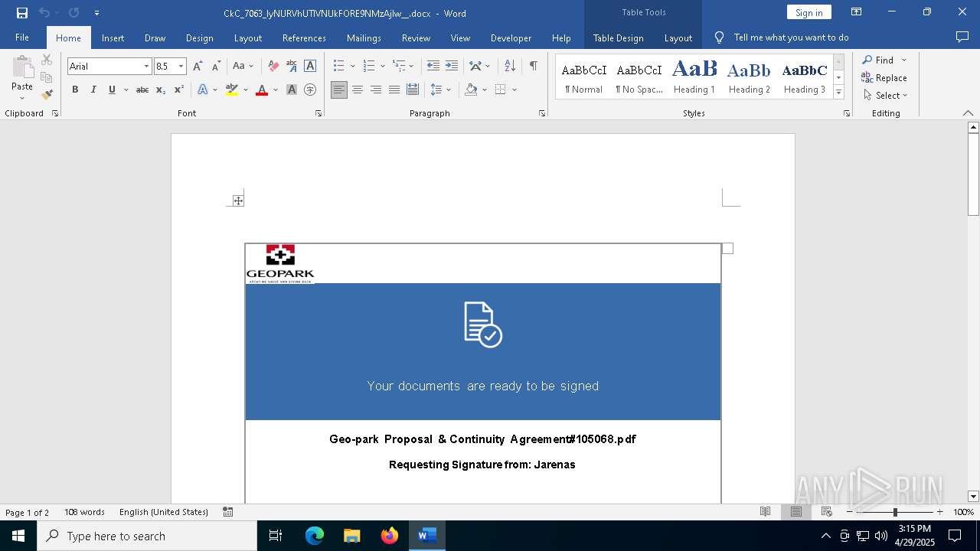Switch to the References tab
The width and height of the screenshot is (980, 551).
(304, 37)
